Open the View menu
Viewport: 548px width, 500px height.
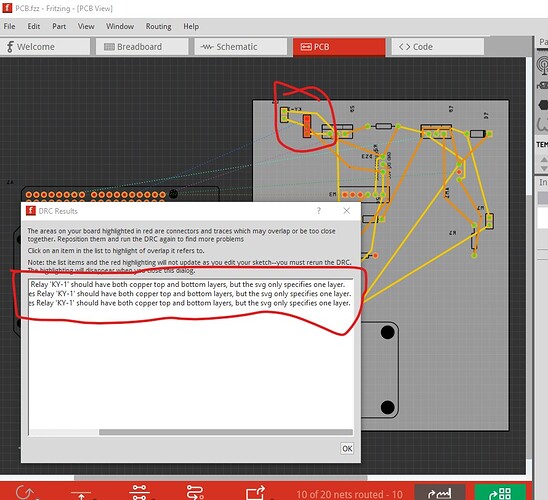[86, 27]
